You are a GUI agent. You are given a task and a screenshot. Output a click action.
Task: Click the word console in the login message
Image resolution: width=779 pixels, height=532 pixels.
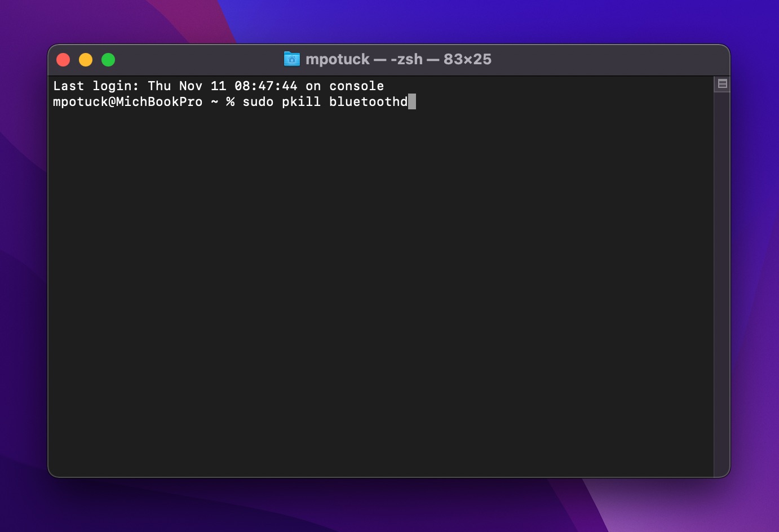tap(357, 86)
